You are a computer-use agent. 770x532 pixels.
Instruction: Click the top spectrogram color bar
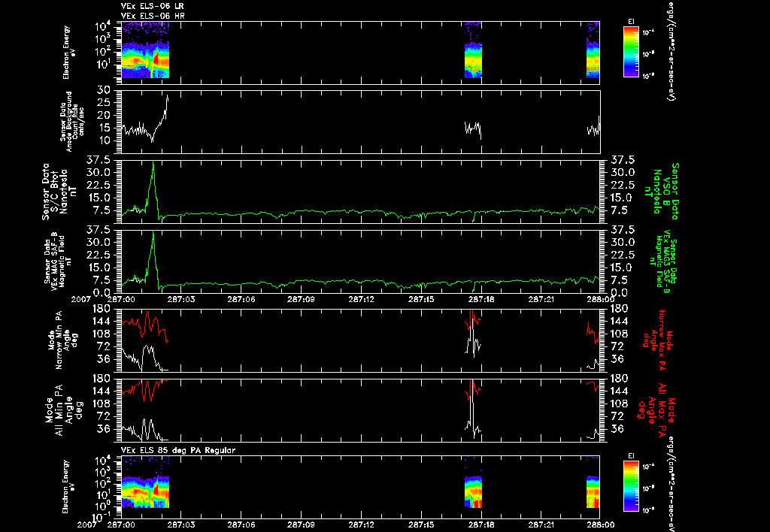coord(631,52)
